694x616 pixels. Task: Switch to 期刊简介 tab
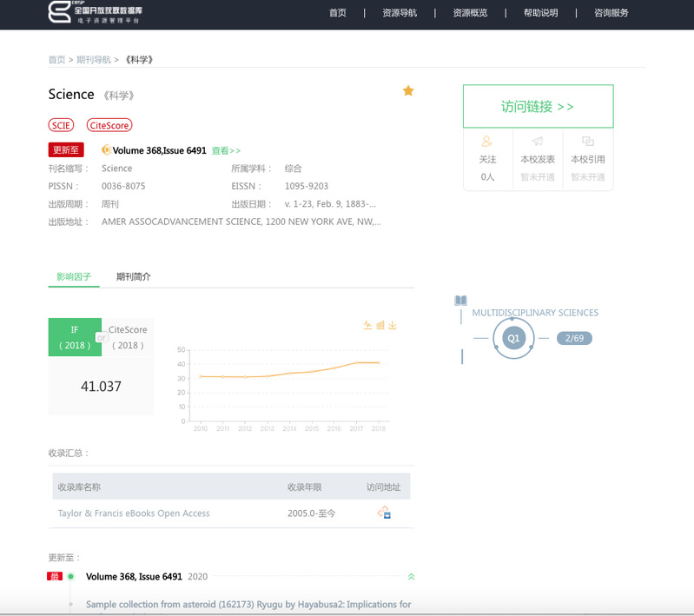point(133,276)
